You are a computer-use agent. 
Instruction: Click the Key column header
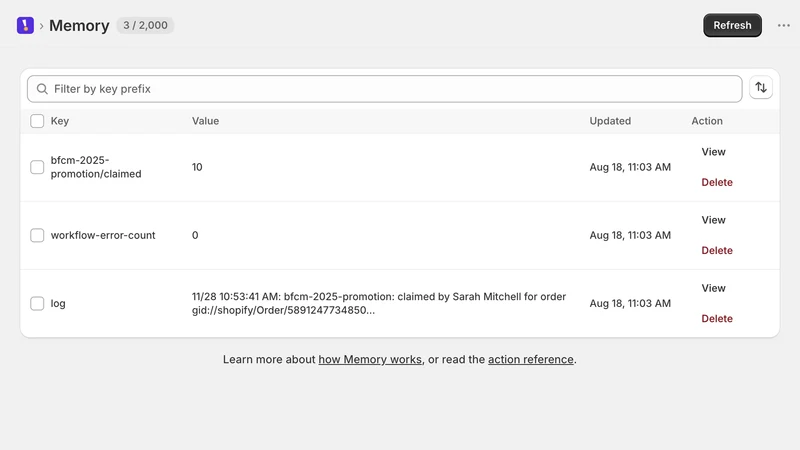click(60, 121)
